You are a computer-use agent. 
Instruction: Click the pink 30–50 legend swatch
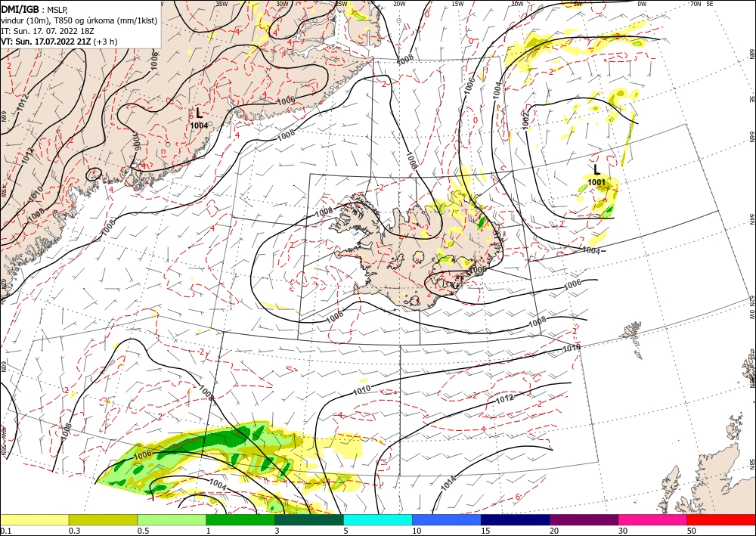click(653, 519)
